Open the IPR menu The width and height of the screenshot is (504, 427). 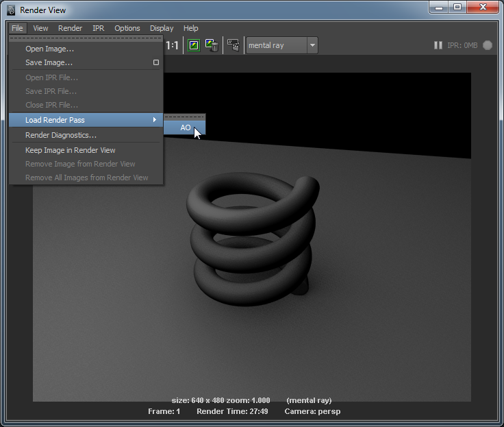(98, 28)
